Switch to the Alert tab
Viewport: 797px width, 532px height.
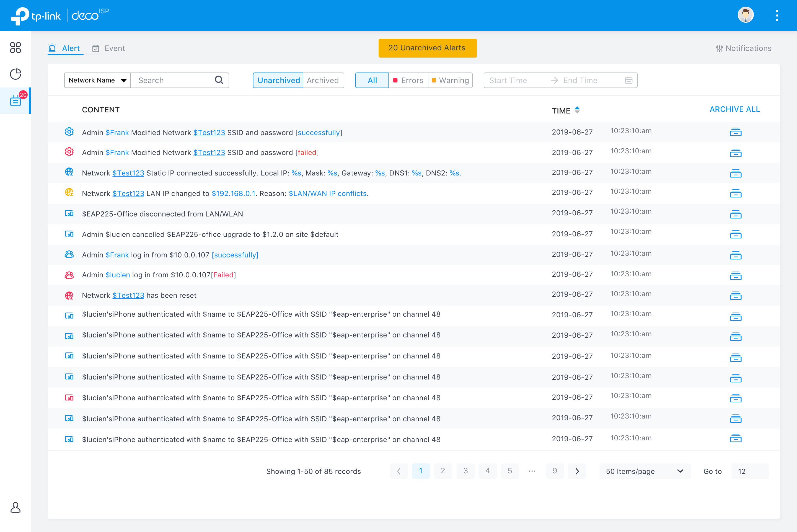pos(65,48)
